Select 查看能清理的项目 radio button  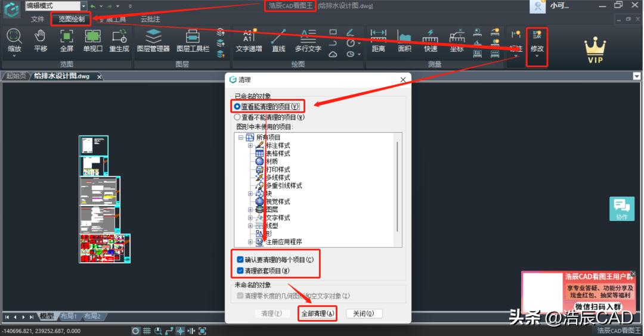tap(237, 107)
